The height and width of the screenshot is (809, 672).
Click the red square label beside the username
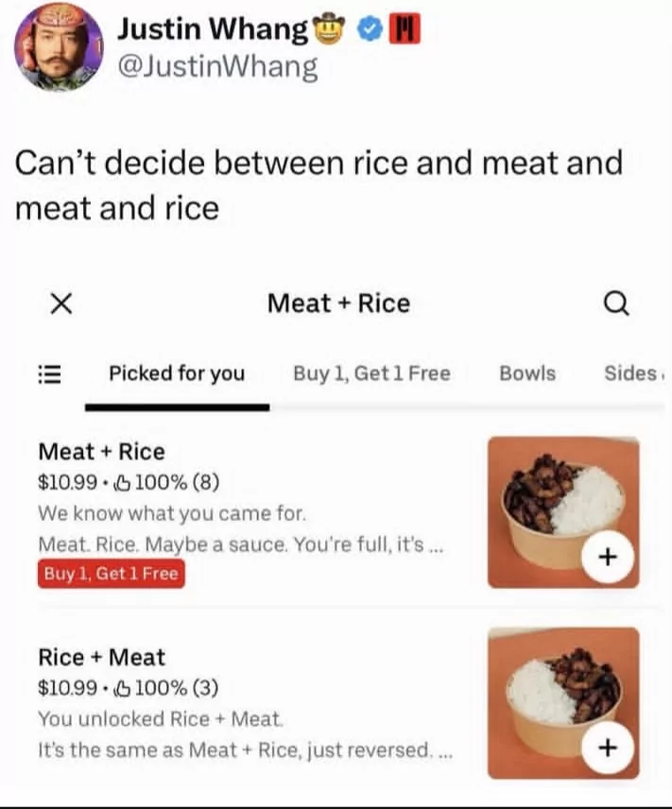tap(405, 27)
